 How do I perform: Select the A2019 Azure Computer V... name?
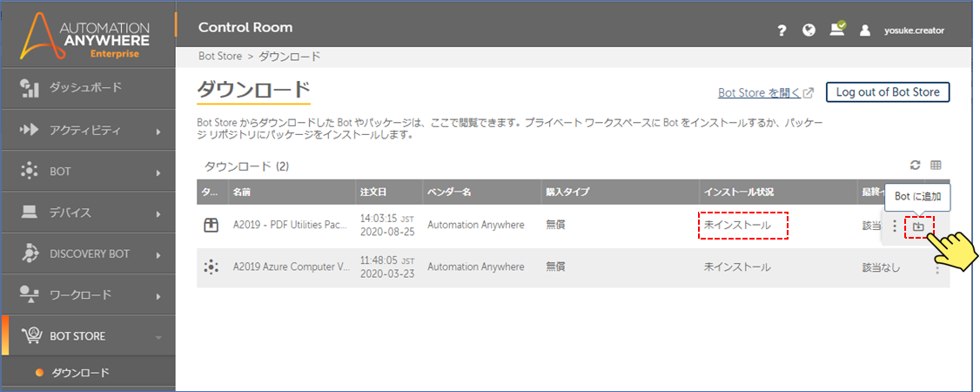292,267
